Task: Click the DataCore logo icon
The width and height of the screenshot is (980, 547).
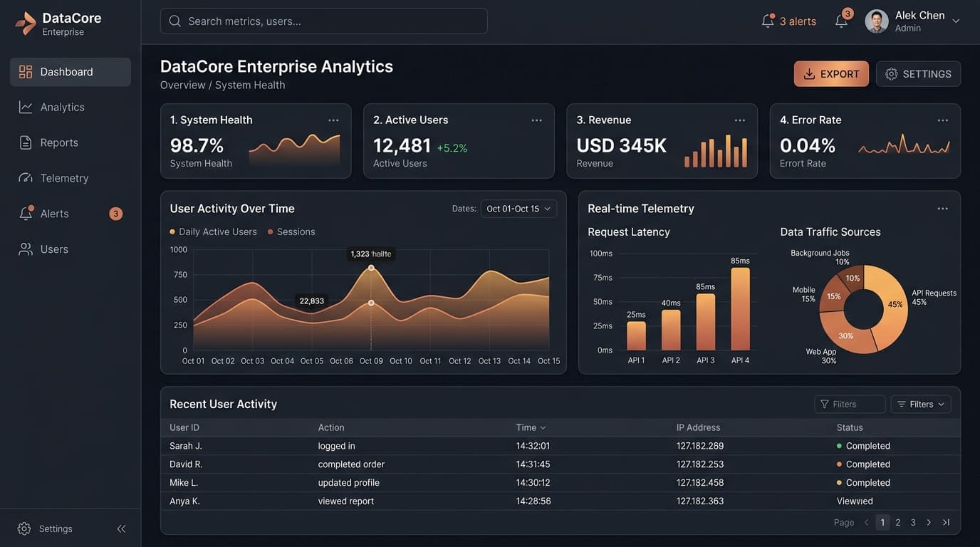Action: pyautogui.click(x=26, y=23)
